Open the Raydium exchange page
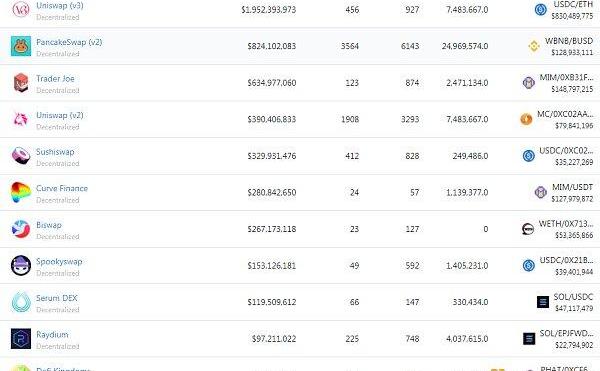The height and width of the screenshot is (371, 600). click(x=52, y=335)
